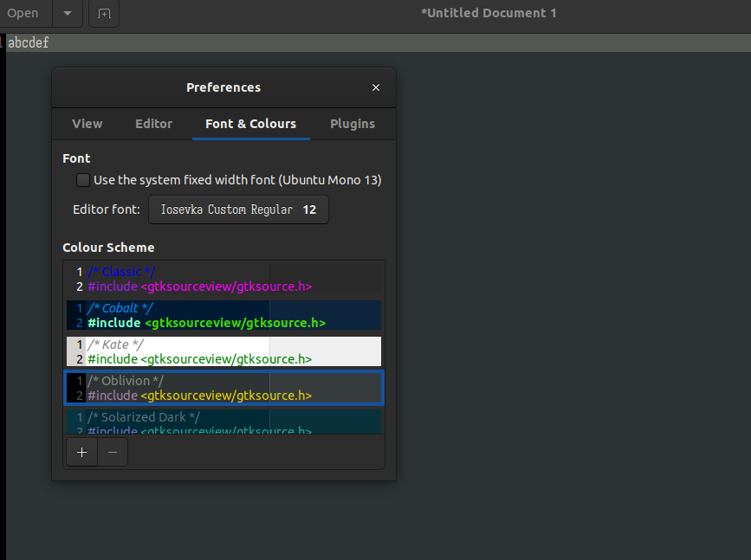Select the Cobalt colour scheme
This screenshot has width=751, height=560.
pos(223,315)
